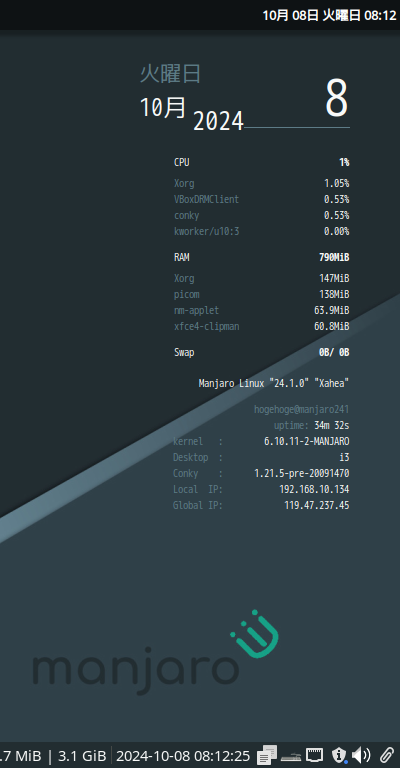Click the 790MiB RAM total
400x768 pixels.
[334, 257]
